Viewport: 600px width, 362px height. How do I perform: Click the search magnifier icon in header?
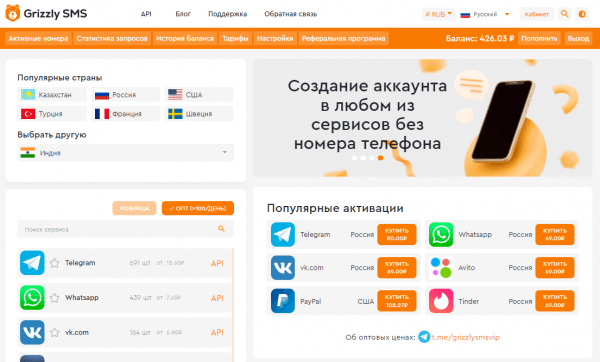[x=564, y=14]
